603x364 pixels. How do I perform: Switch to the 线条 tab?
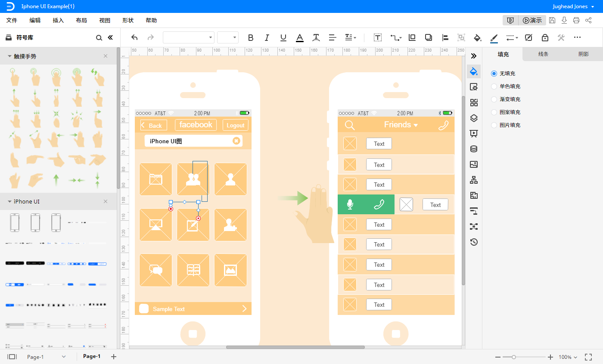tap(543, 54)
